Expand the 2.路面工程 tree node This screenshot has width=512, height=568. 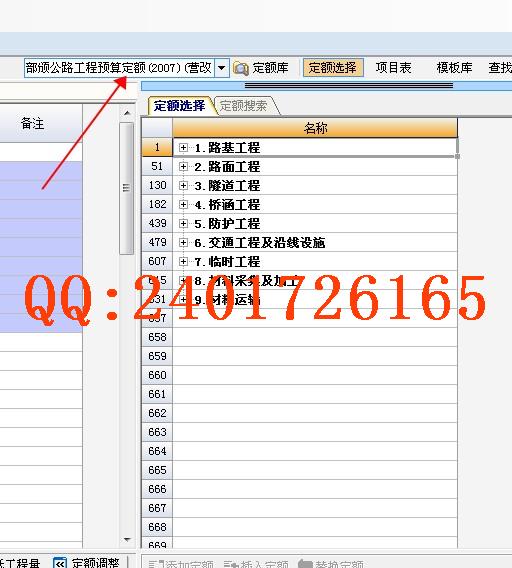click(183, 166)
